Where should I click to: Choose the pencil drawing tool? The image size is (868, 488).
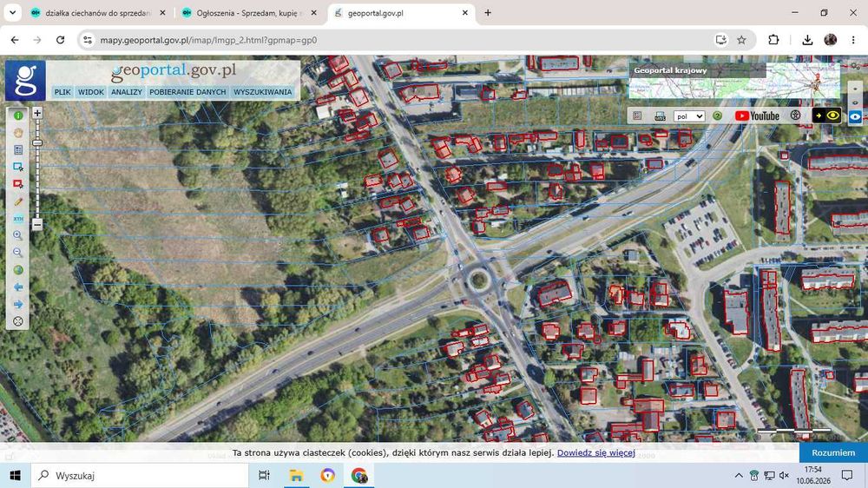click(x=18, y=201)
